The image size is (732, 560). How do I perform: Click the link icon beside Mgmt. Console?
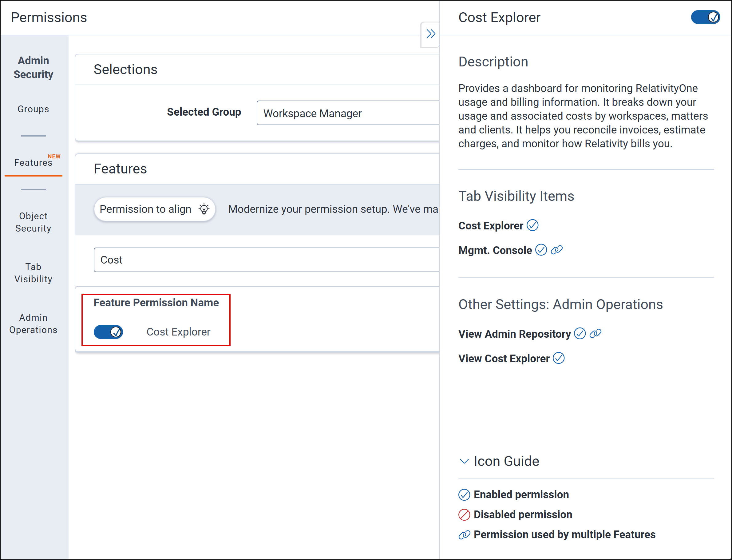click(557, 250)
